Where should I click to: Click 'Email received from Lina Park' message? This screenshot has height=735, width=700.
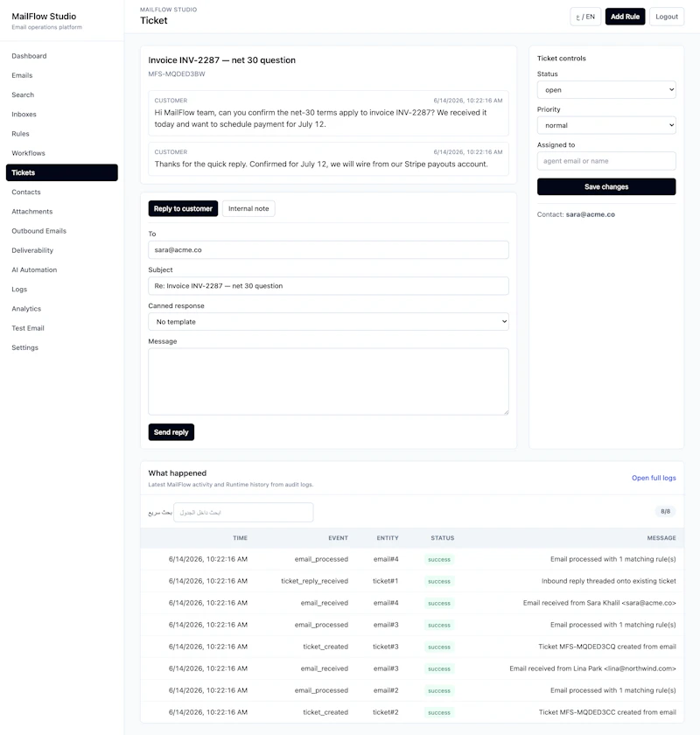pos(592,668)
